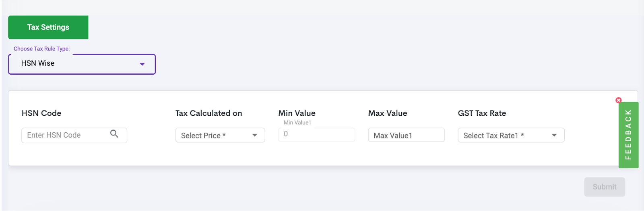Screen dimensions: 644x211
Task: Click into the Min Value1 input showing 0
Action: pos(316,134)
